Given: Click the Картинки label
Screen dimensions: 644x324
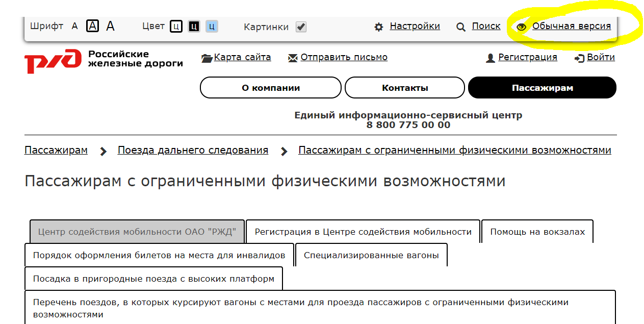Looking at the screenshot, I should coord(266,27).
